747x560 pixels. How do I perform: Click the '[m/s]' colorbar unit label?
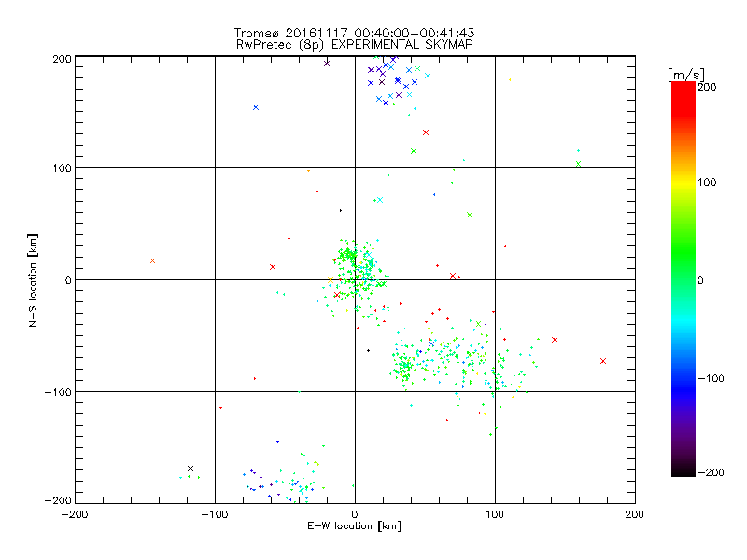686,75
